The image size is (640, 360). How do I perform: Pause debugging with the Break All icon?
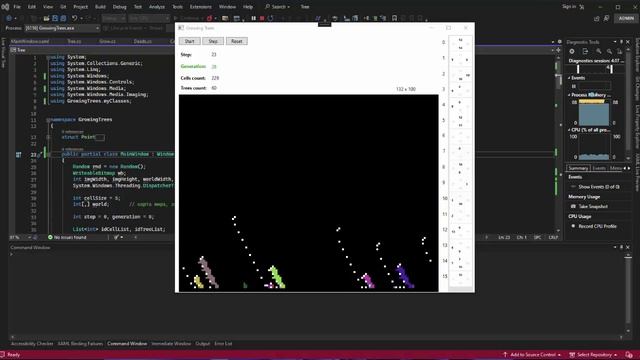(x=253, y=18)
